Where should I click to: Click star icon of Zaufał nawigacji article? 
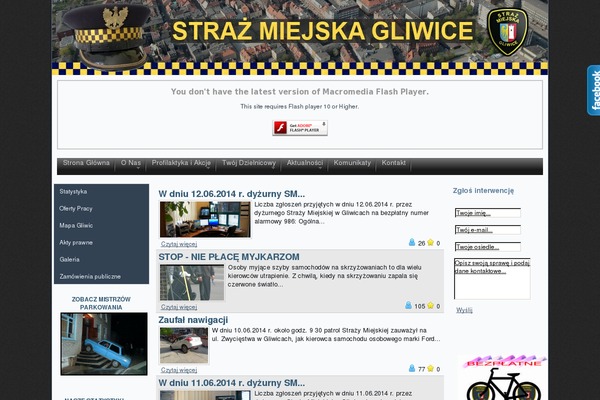pos(430,368)
